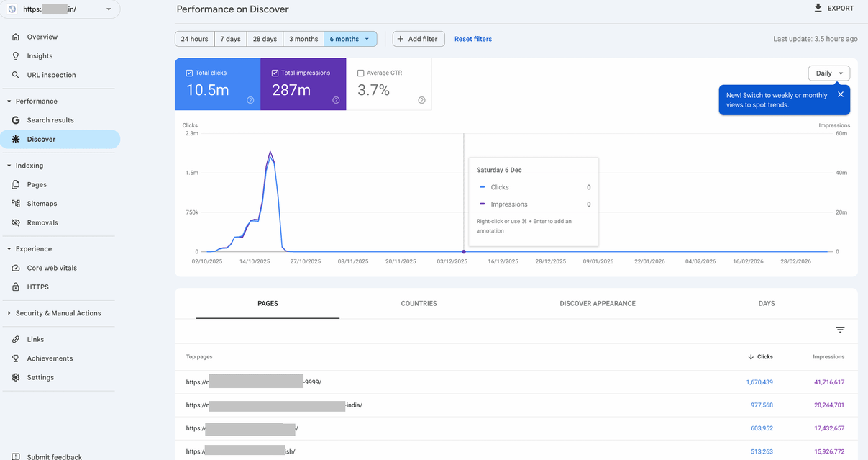868x460 pixels.
Task: Reset all applied filters
Action: [x=472, y=39]
